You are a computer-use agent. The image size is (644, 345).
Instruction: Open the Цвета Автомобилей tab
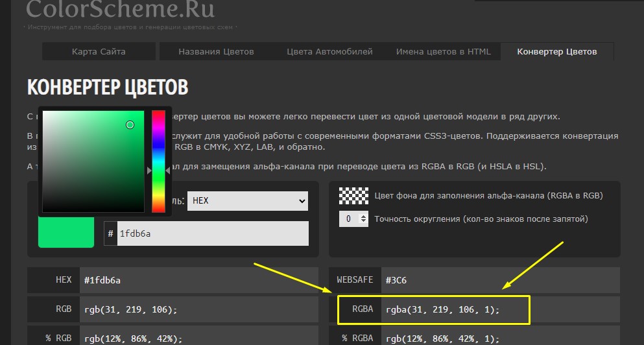pyautogui.click(x=329, y=52)
